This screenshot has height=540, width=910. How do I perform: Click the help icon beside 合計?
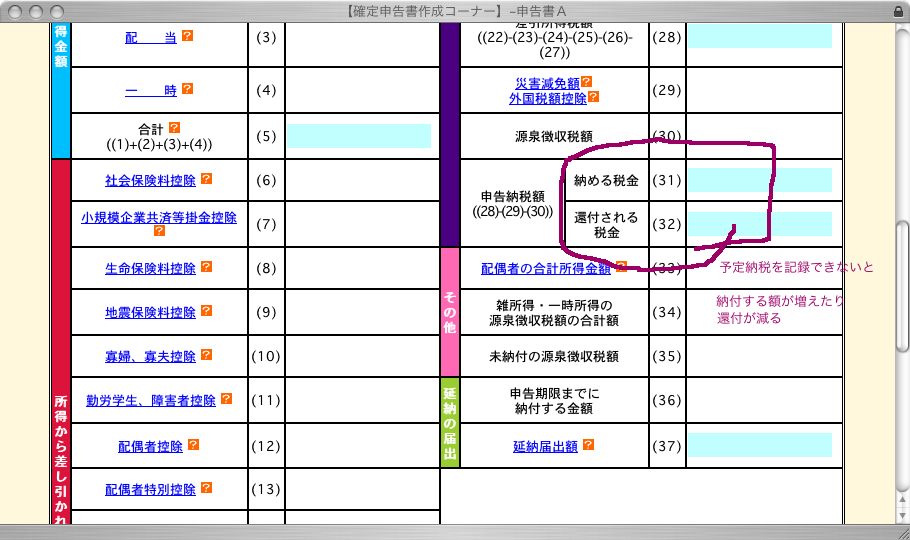(x=174, y=128)
